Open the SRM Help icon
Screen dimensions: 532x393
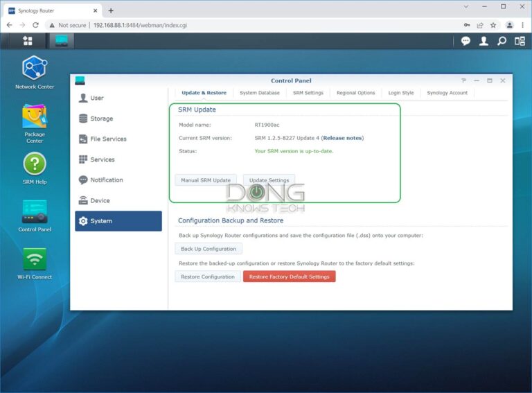(x=34, y=168)
